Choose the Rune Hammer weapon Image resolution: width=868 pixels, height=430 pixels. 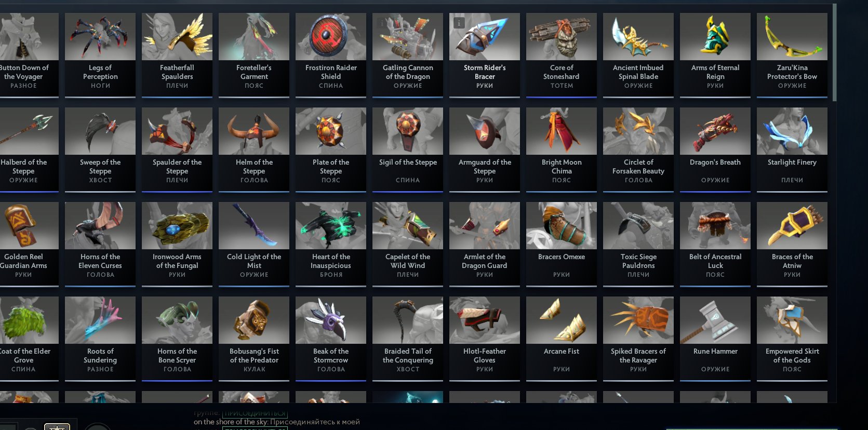[x=715, y=338]
